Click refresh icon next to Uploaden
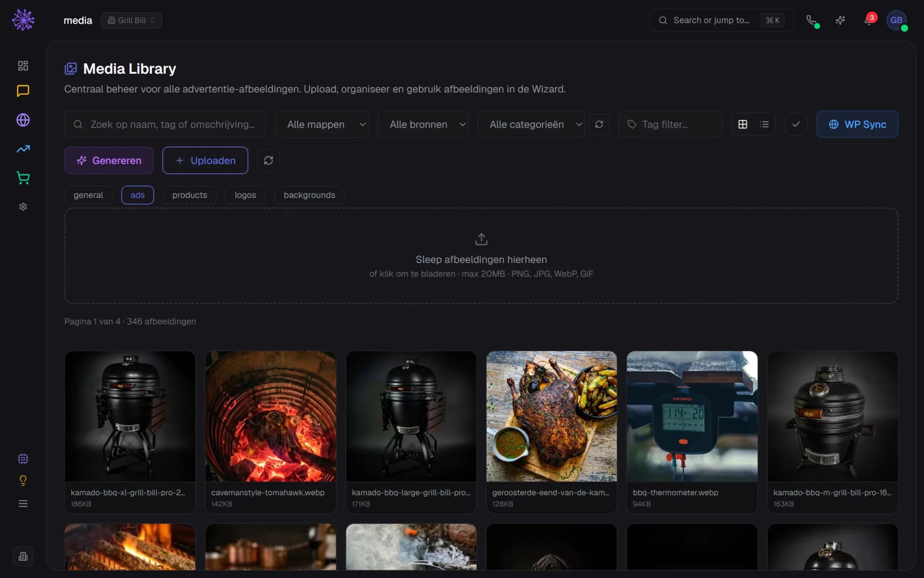This screenshot has height=578, width=924. point(269,160)
